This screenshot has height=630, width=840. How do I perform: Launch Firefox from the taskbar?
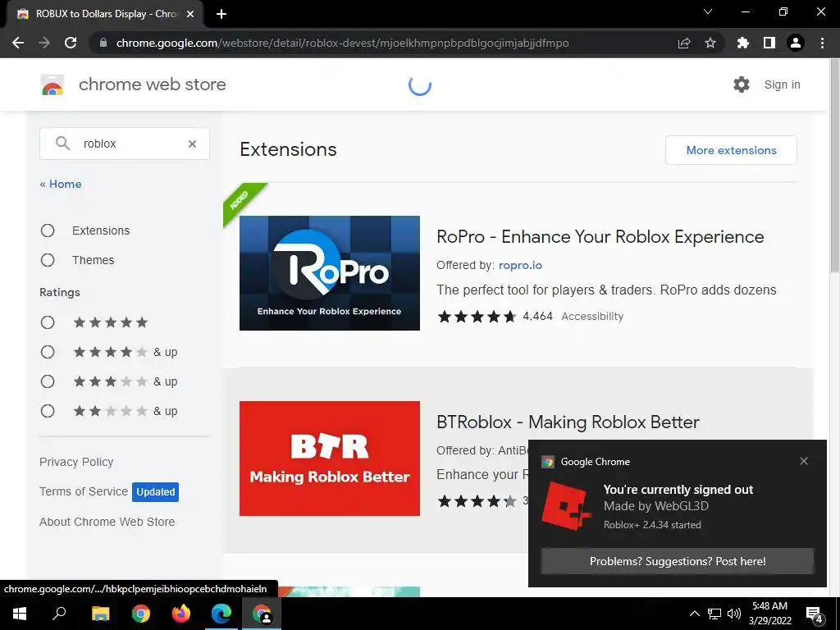coord(181,614)
